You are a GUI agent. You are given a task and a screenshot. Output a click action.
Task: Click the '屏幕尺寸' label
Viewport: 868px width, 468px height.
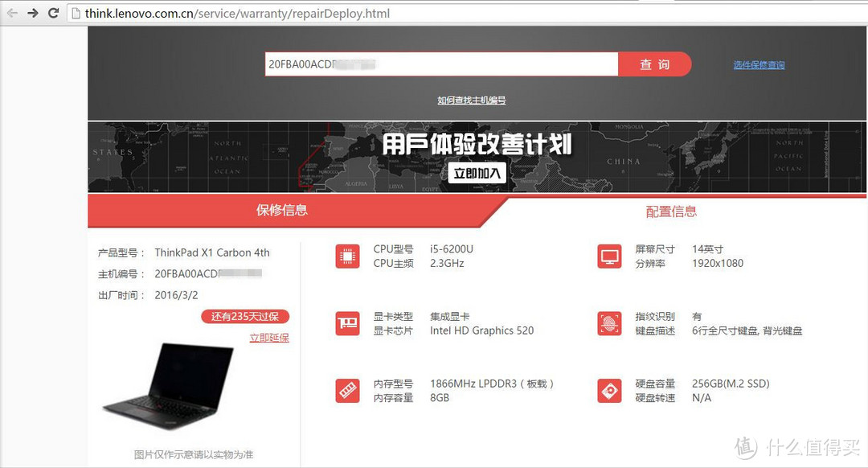[655, 249]
